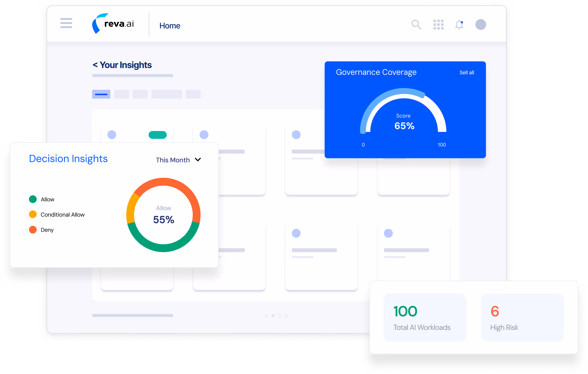The height and width of the screenshot is (374, 588).
Task: Open the notifications bell icon
Action: pos(459,25)
